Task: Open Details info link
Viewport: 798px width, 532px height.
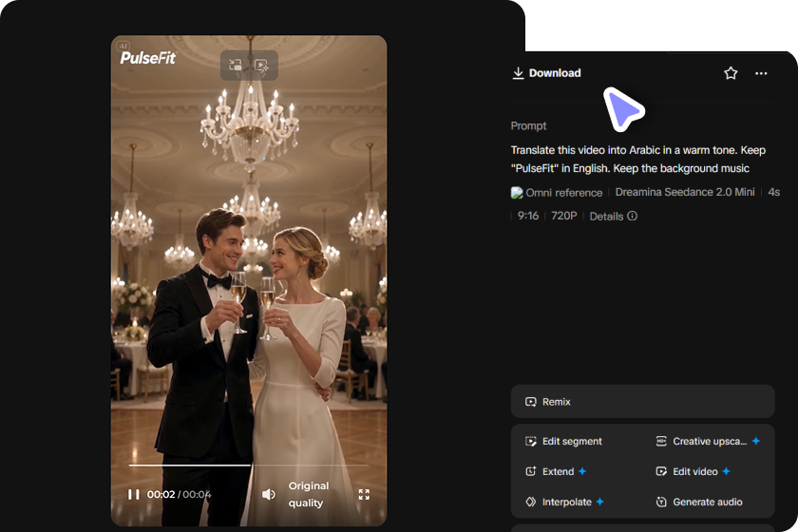Action: 614,217
